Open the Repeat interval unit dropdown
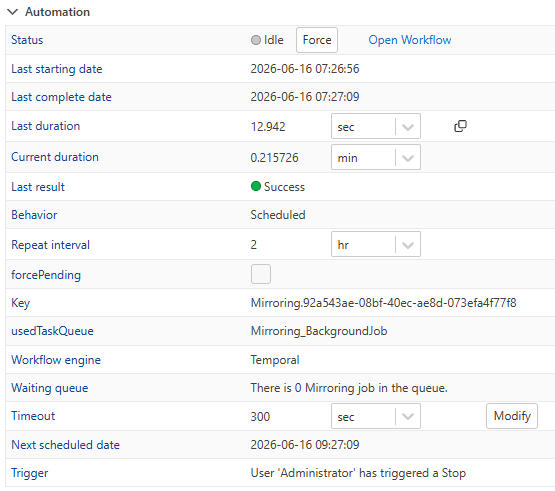 click(x=376, y=244)
